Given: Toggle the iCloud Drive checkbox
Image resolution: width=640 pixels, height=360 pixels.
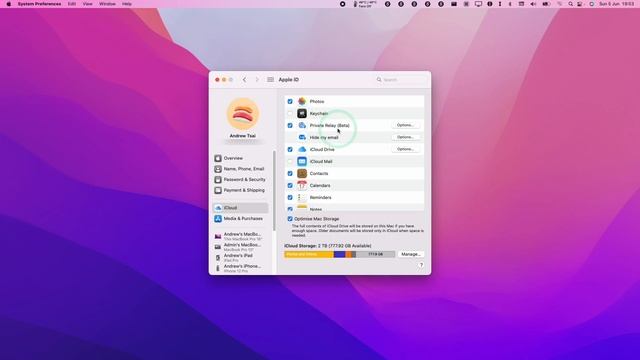Looking at the screenshot, I should [290, 149].
